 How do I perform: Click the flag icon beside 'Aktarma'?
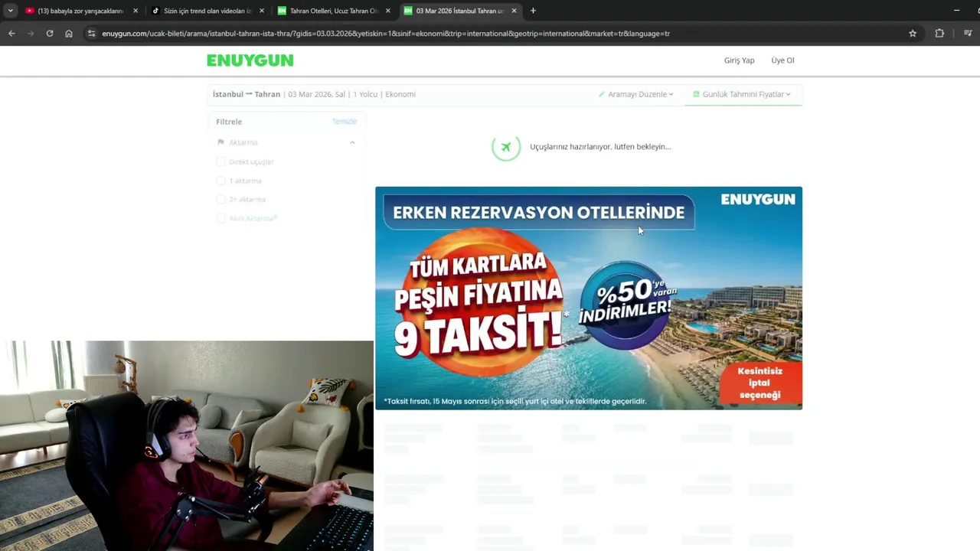click(x=220, y=142)
